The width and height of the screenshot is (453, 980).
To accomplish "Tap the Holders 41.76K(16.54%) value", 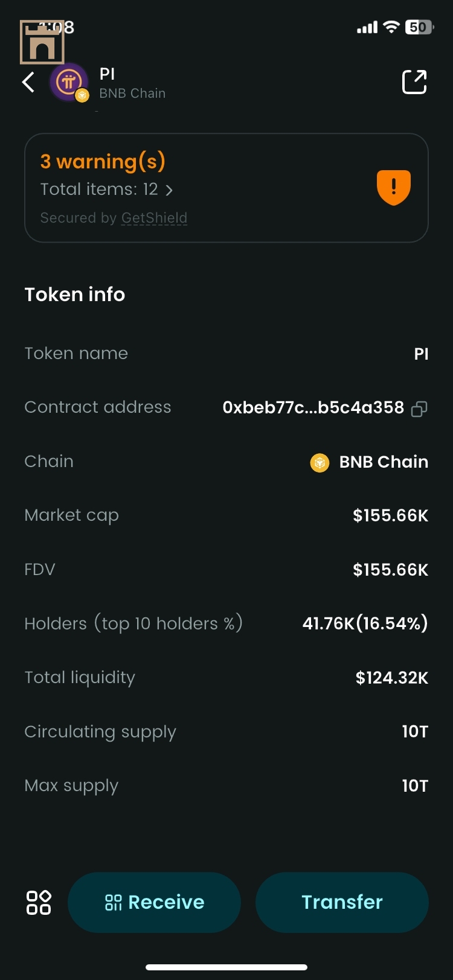I will 365,623.
